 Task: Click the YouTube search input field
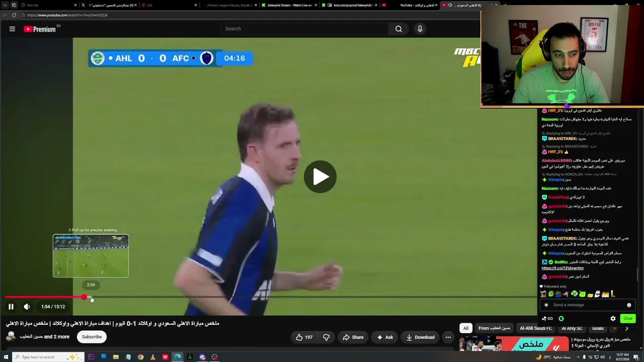coord(304,29)
